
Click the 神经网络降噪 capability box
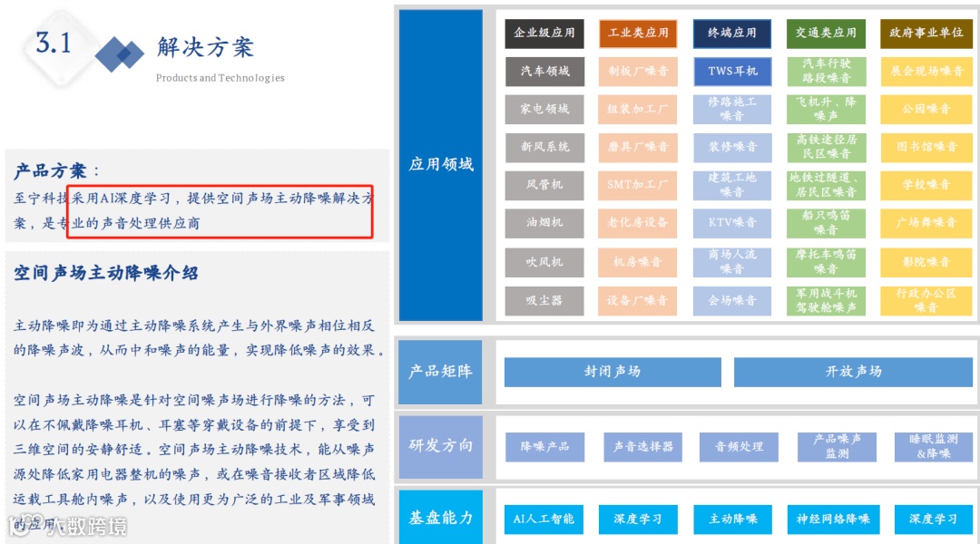[x=832, y=520]
